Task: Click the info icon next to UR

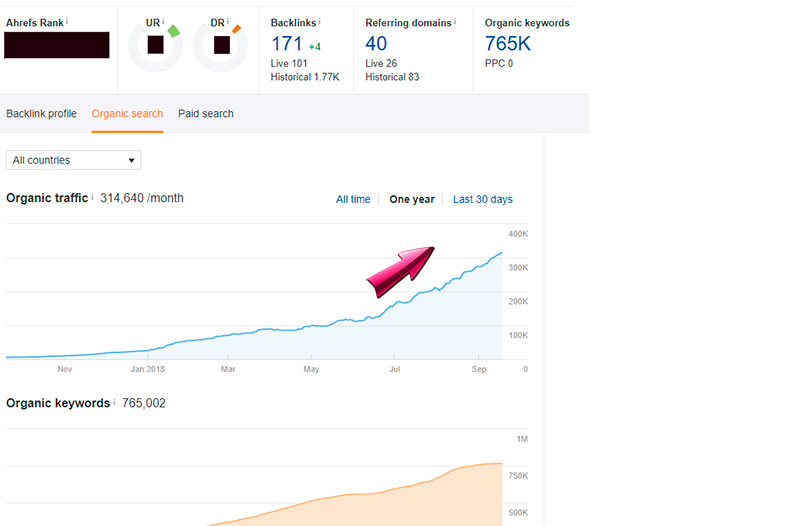Action: coord(163,20)
